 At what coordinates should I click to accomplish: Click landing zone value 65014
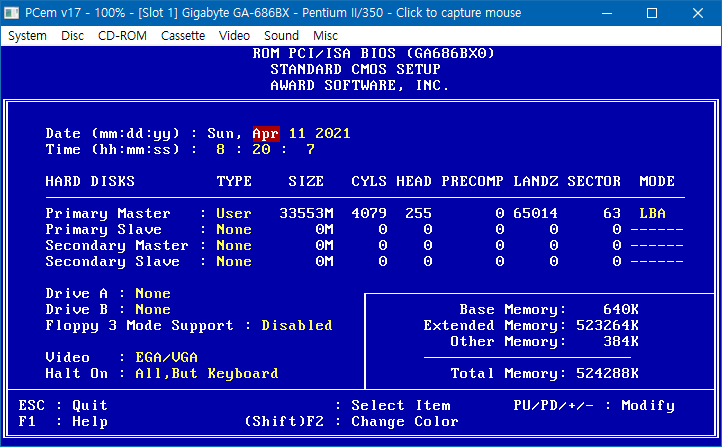[x=535, y=213]
